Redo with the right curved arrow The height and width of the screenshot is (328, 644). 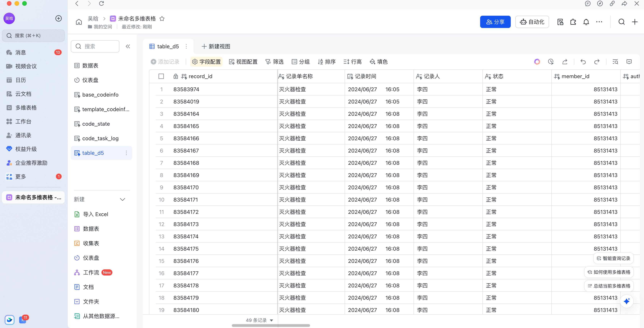(x=597, y=61)
